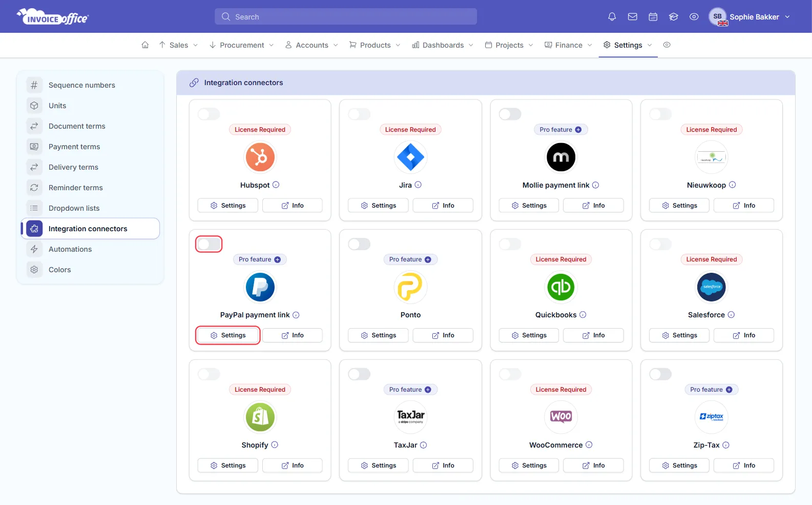Enable the Mollie payment link toggle
This screenshot has height=505, width=812.
pyautogui.click(x=510, y=114)
